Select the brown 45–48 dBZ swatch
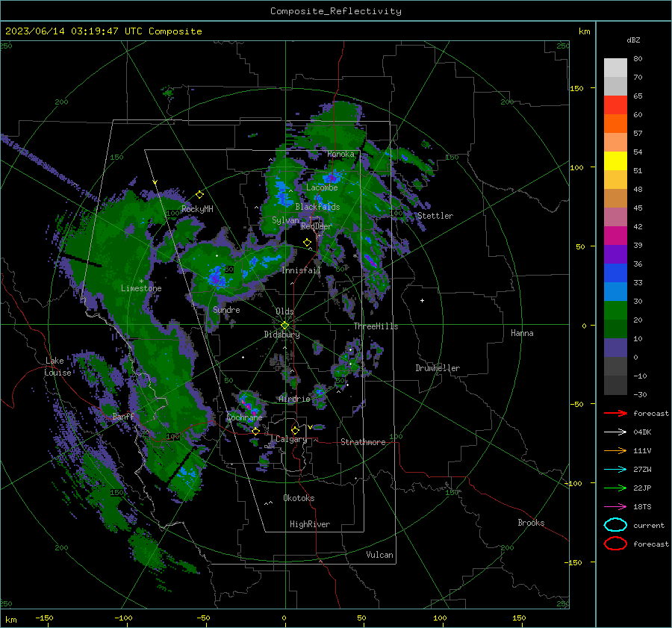Viewport: 672px width, 628px height. click(615, 199)
